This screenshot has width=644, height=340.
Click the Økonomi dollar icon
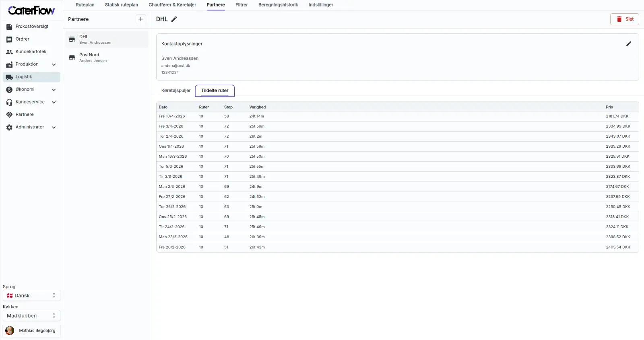9,90
